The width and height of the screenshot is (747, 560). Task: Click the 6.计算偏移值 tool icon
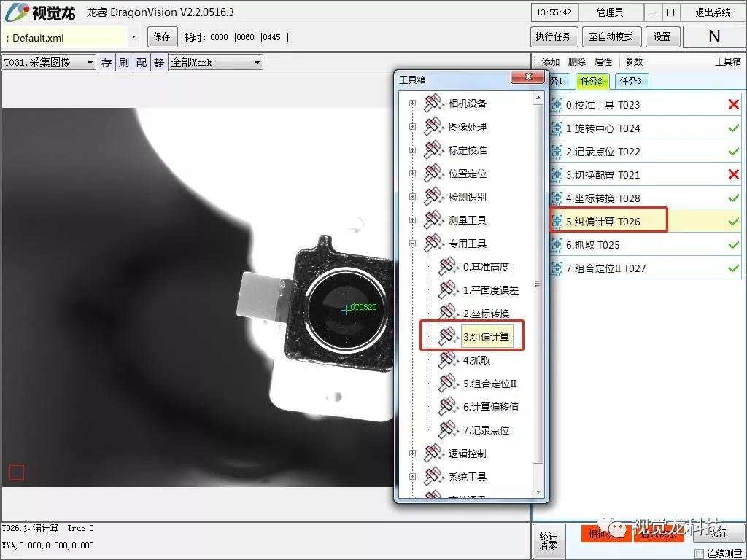[x=448, y=407]
